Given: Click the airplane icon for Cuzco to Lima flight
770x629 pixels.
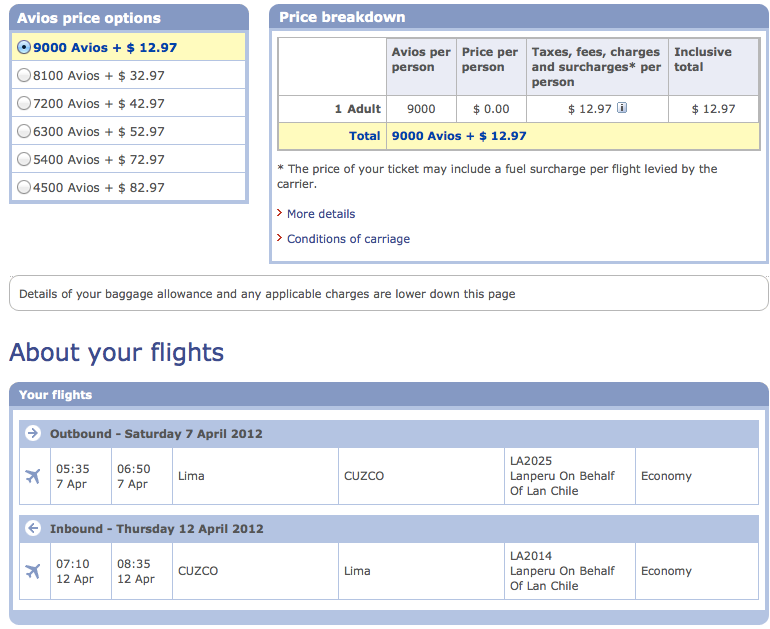Looking at the screenshot, I should 33,571.
